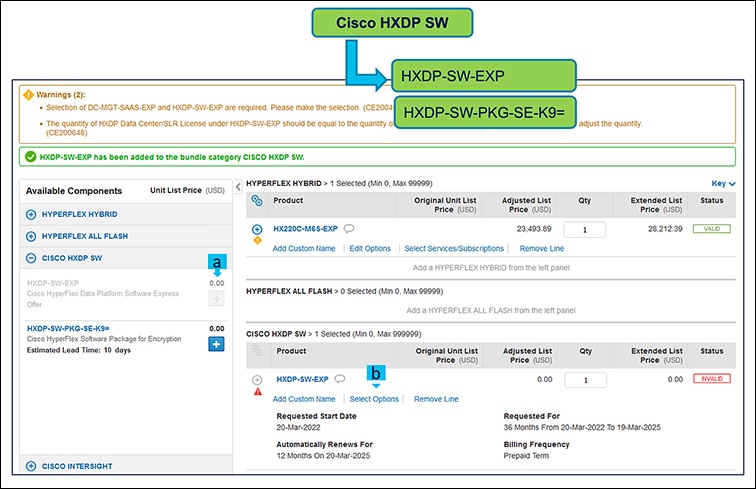756x489 pixels.
Task: Click green checkmark success icon
Action: click(x=30, y=157)
